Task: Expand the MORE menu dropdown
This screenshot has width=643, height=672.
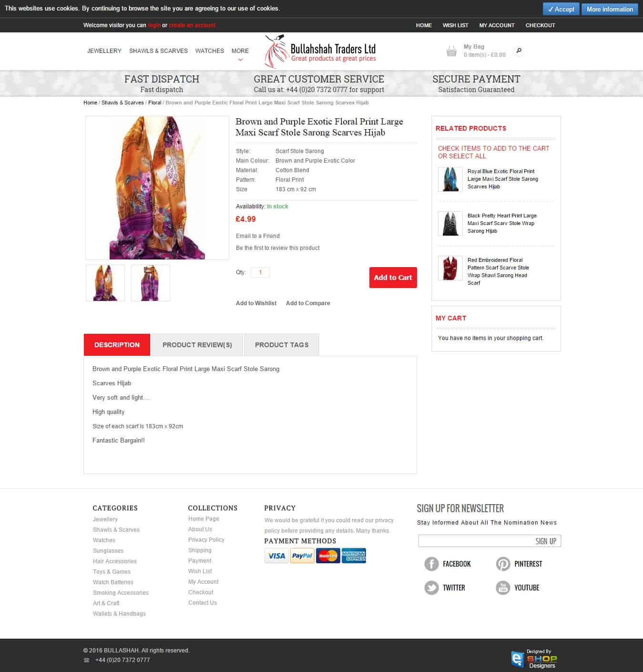Action: [240, 52]
